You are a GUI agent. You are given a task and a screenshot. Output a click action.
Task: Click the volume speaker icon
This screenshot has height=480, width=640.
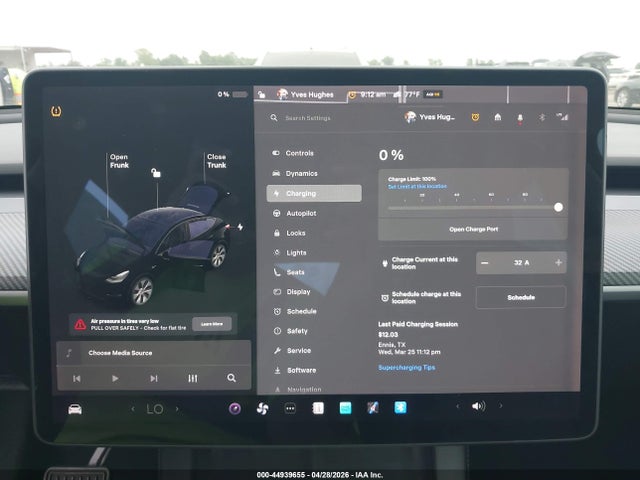(478, 406)
